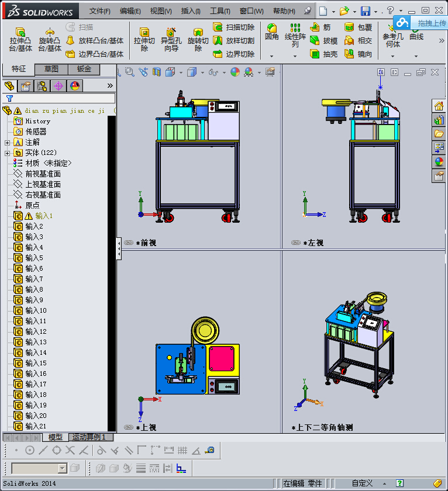Open the 视图(V) menu
Screen dimensions: 448x491
point(161,11)
